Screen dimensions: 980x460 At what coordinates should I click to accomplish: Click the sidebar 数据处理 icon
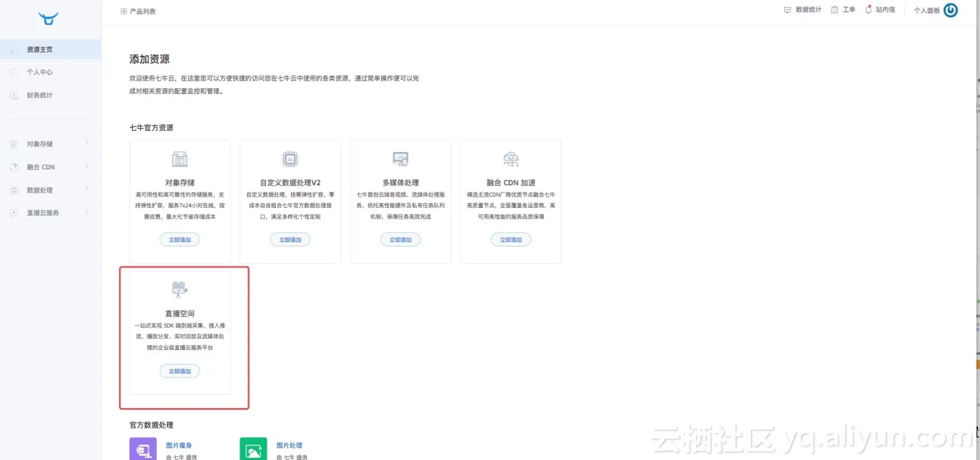14,190
